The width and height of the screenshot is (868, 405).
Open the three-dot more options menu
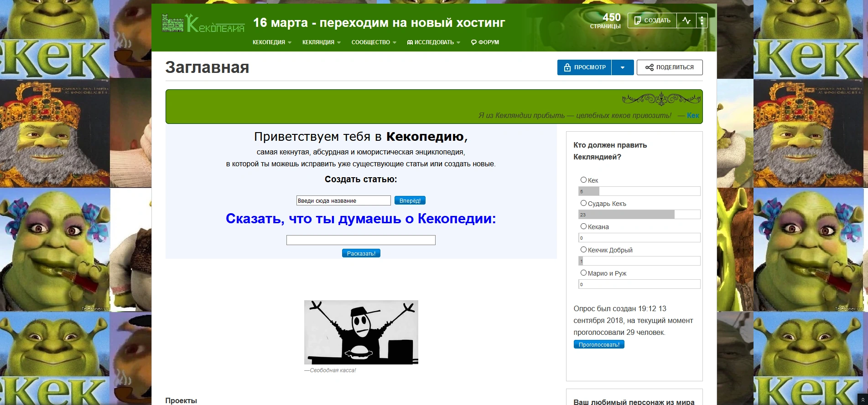tap(702, 21)
